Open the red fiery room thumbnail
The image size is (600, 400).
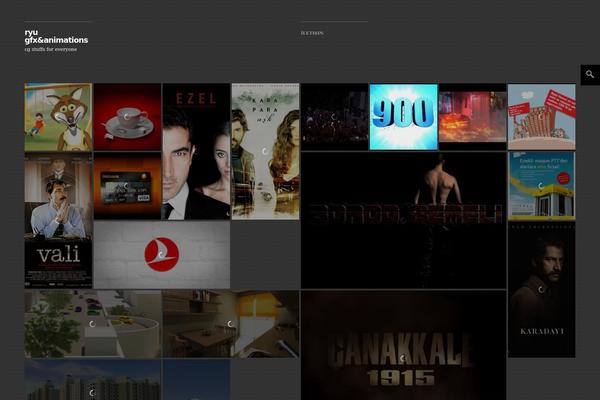coord(473,117)
